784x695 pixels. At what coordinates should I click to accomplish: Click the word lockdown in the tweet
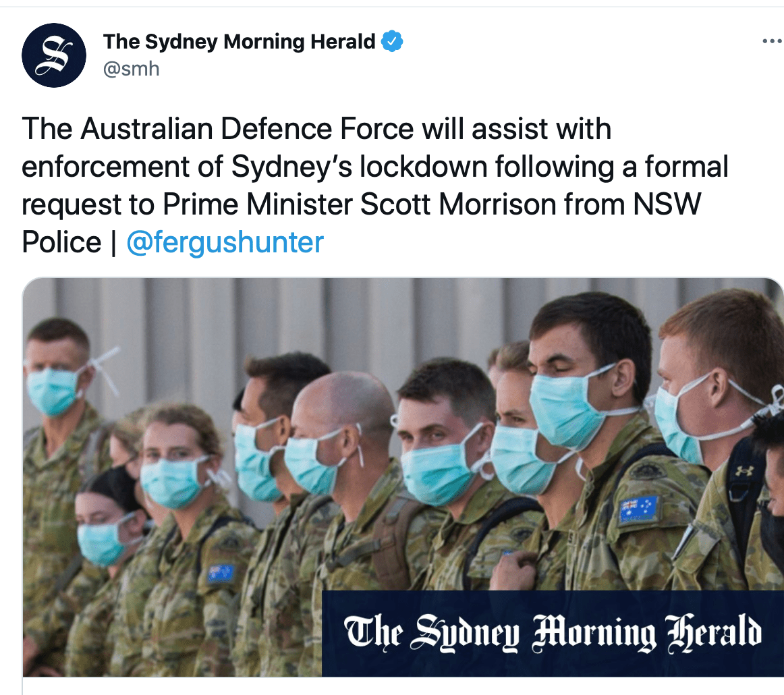click(x=423, y=167)
